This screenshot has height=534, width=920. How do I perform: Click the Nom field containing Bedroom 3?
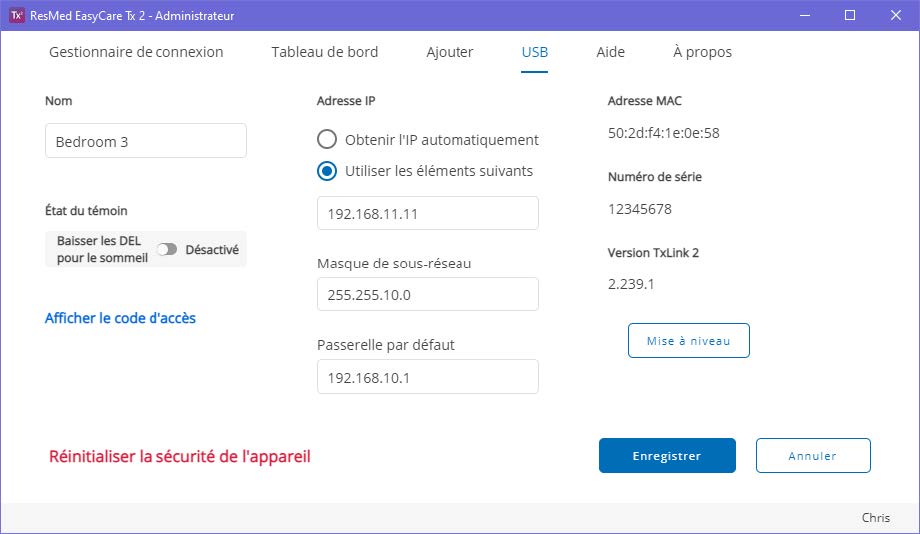click(x=146, y=141)
